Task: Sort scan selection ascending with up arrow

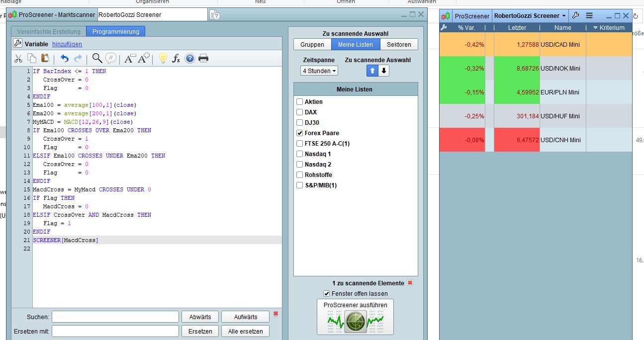Action: point(372,71)
